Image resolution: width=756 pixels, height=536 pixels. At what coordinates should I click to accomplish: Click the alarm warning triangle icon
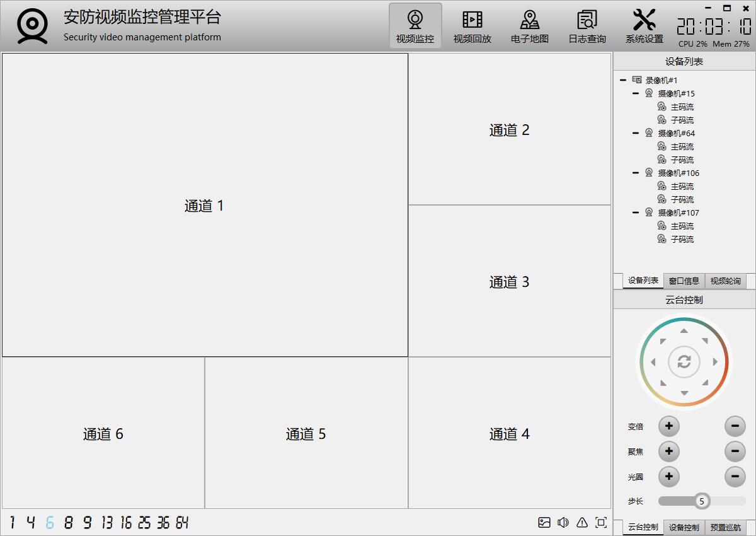point(582,522)
